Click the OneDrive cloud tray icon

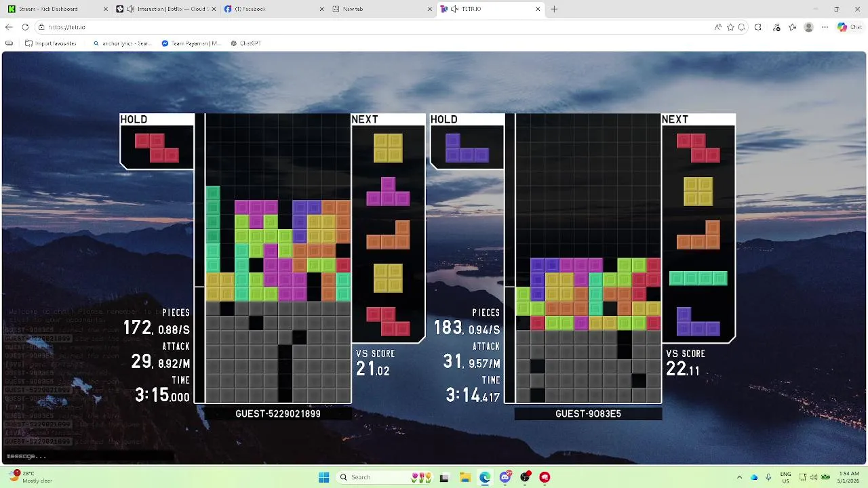pos(754,477)
